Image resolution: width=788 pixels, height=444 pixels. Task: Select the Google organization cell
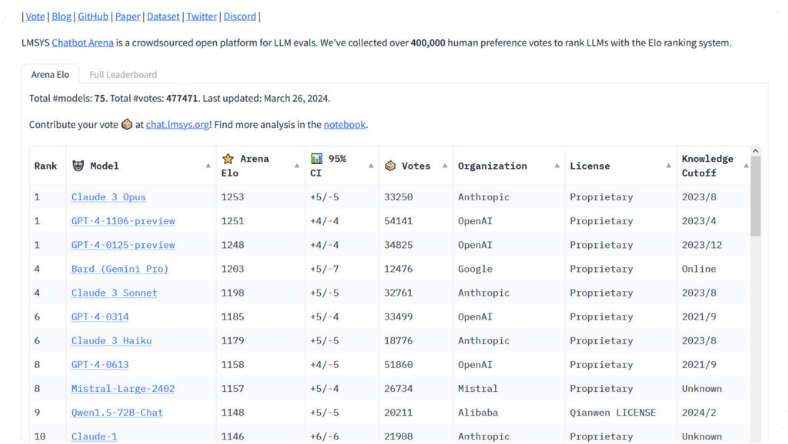509,269
